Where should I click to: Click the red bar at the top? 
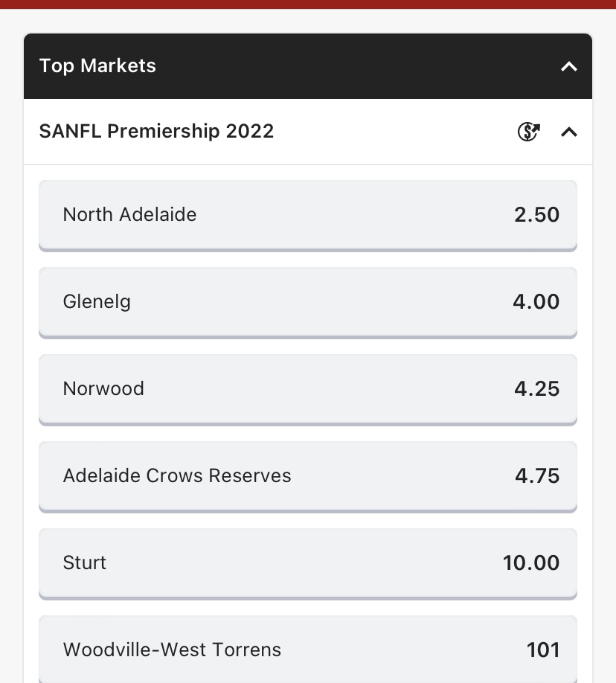[308, 4]
